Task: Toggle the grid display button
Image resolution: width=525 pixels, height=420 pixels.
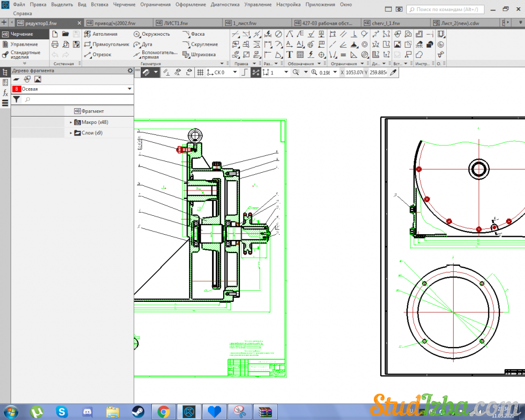Action: click(x=200, y=72)
